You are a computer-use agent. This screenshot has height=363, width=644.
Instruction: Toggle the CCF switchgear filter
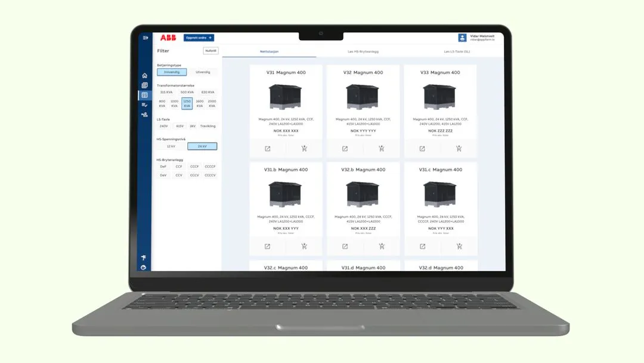pyautogui.click(x=179, y=167)
